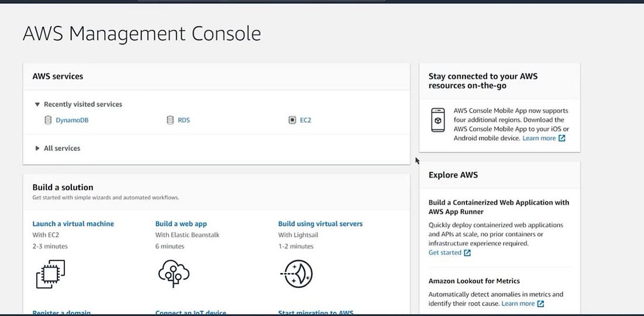
Task: Click the '2-3 minutes' text
Action: pyautogui.click(x=50, y=246)
